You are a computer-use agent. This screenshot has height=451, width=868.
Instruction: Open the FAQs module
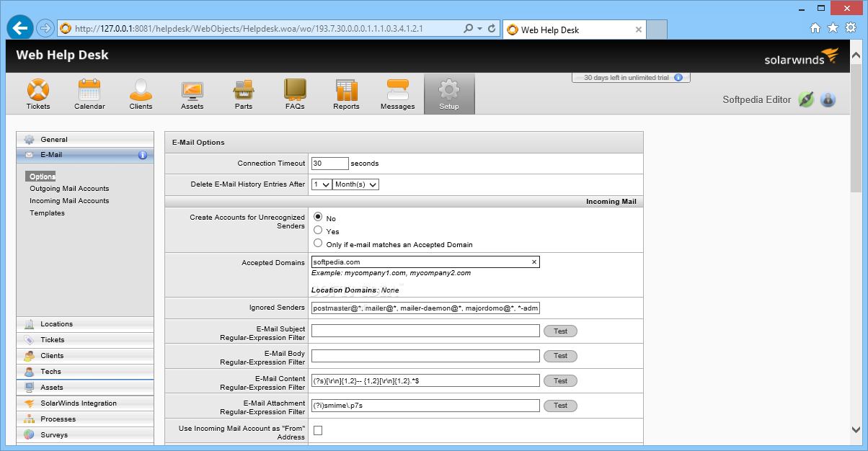(295, 94)
